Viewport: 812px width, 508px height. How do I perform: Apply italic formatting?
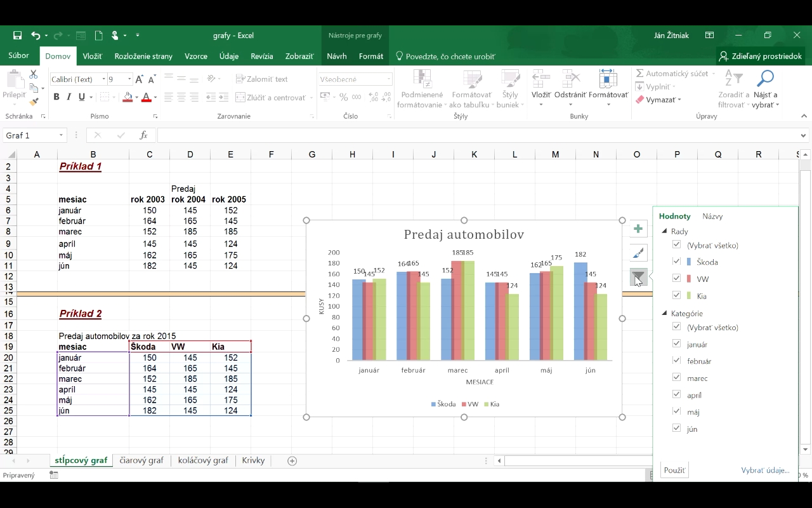[x=69, y=97]
